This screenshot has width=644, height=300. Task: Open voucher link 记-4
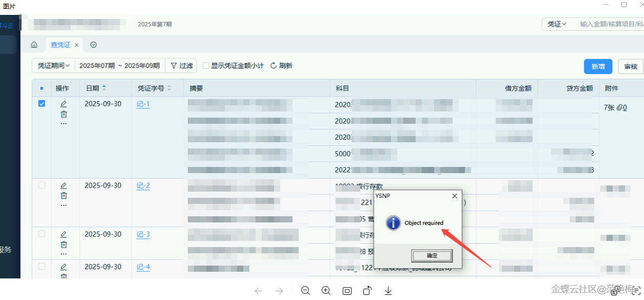[x=143, y=267]
